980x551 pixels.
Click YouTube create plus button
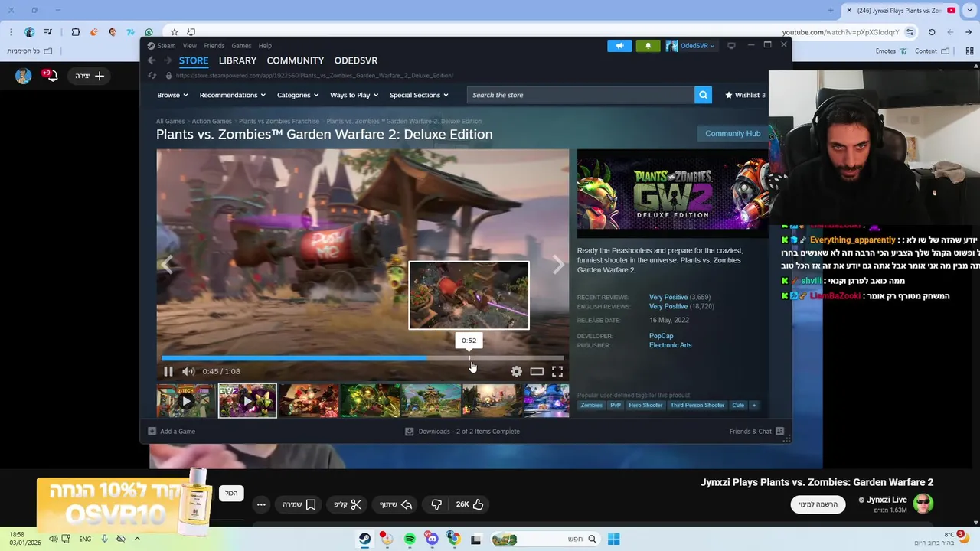(89, 76)
